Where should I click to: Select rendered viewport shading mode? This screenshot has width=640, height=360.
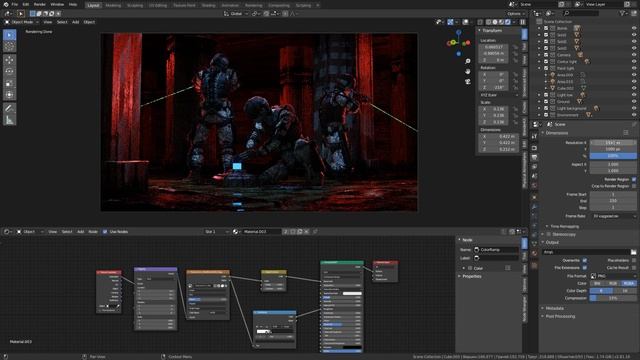click(508, 22)
